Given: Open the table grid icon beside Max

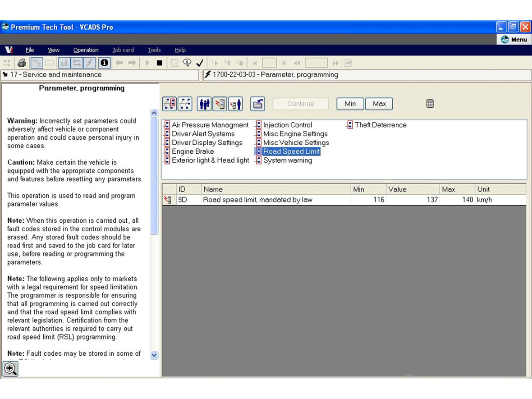Looking at the screenshot, I should tap(430, 104).
